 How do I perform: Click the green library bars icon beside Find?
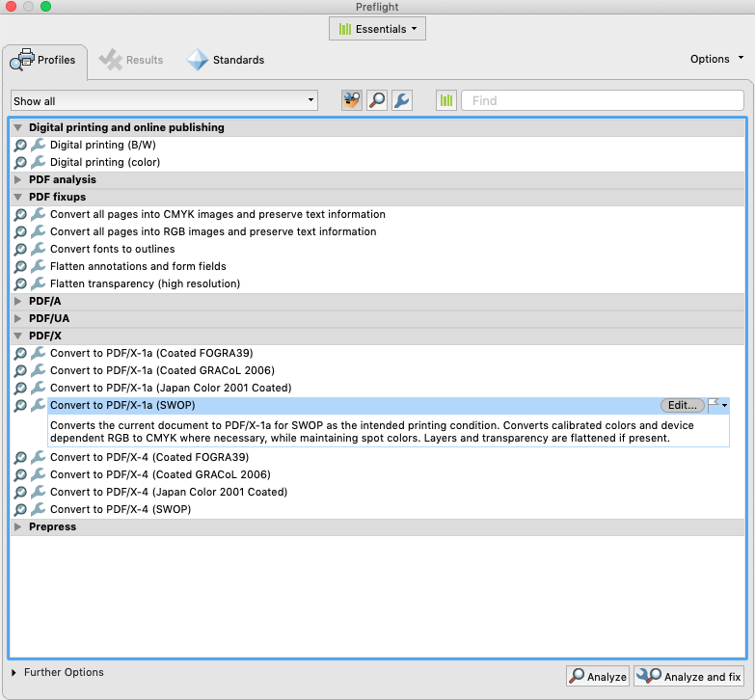coord(446,100)
